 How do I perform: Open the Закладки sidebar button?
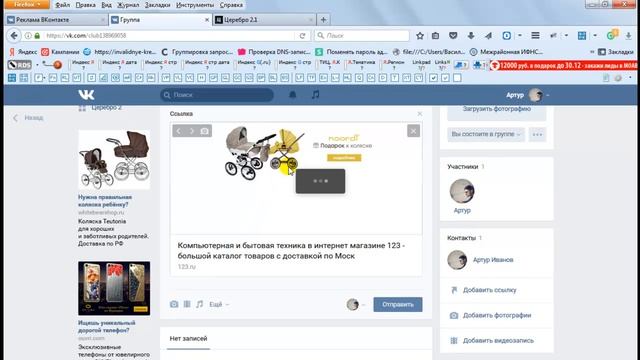(x=616, y=52)
